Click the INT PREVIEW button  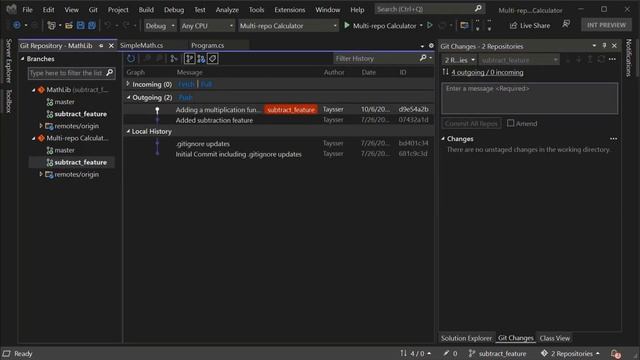point(606,25)
